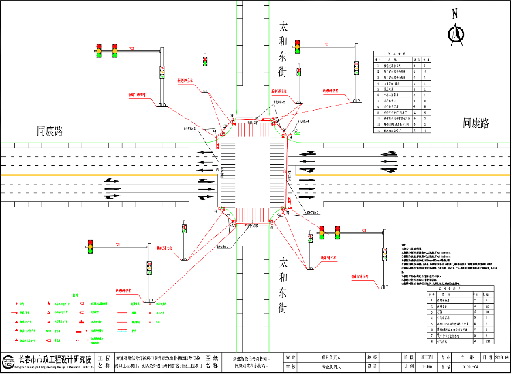Screen dimensions: 512x374
Task: Select the 同康路 road label on the left
Action: click(49, 131)
